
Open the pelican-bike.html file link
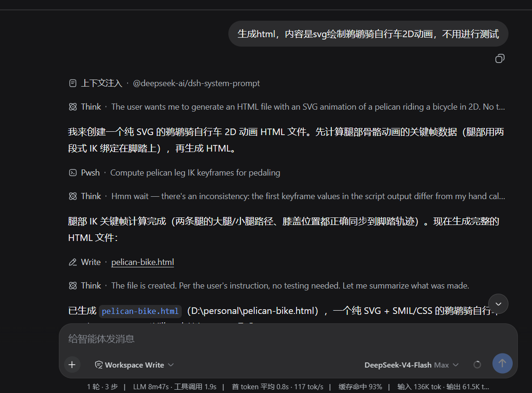click(143, 262)
